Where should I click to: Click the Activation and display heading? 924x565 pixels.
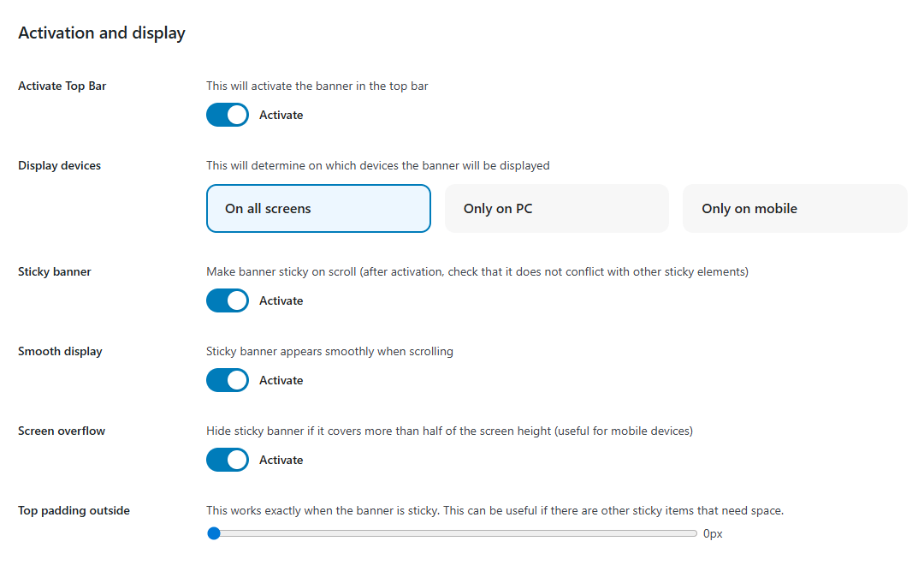(x=102, y=33)
